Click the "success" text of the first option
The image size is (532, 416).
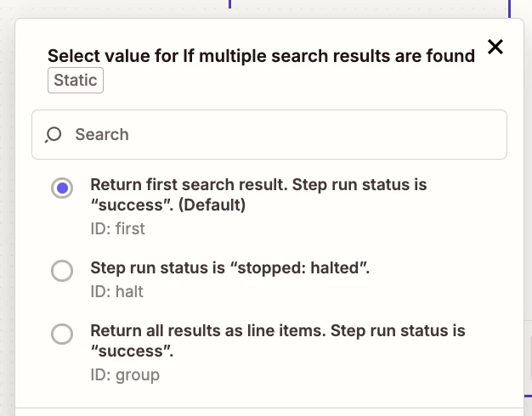pos(126,205)
